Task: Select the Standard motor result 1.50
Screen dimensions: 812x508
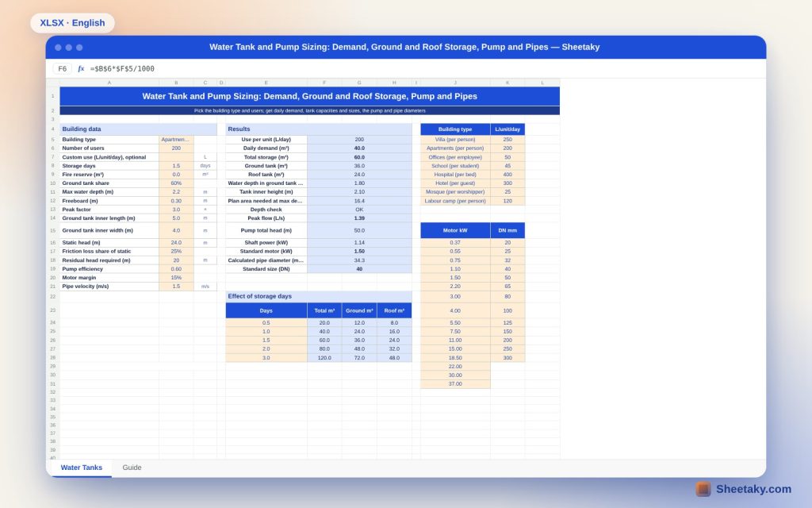Action: pyautogui.click(x=359, y=251)
